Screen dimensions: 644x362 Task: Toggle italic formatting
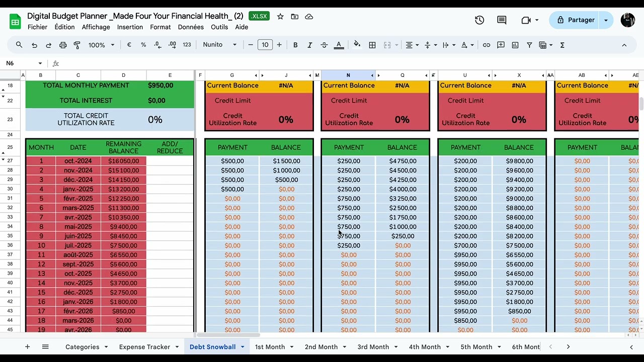309,45
